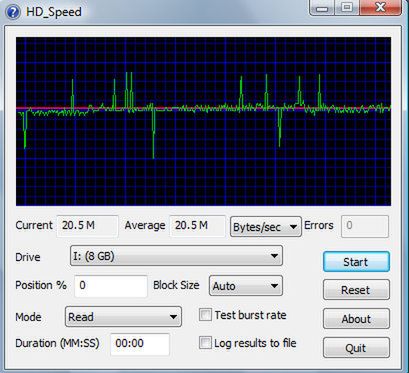Close the HD_Speed window
The image size is (409, 373).
(x=380, y=8)
